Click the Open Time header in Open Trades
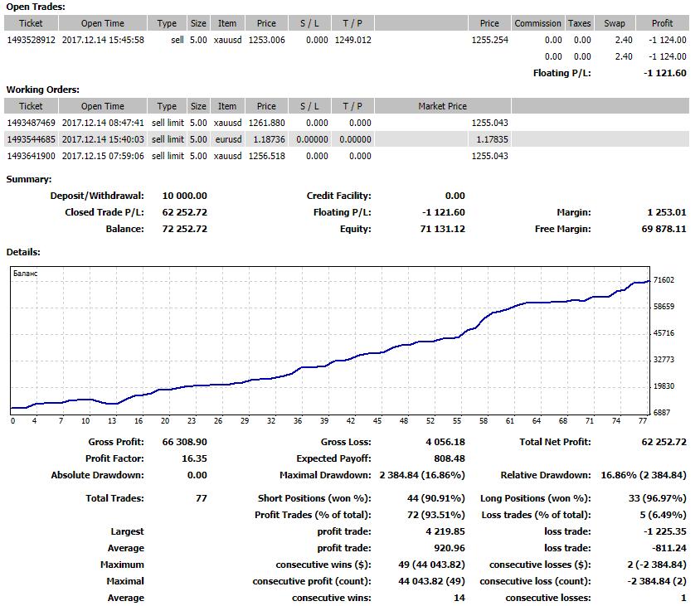This screenshot has width=700, height=606. [103, 23]
